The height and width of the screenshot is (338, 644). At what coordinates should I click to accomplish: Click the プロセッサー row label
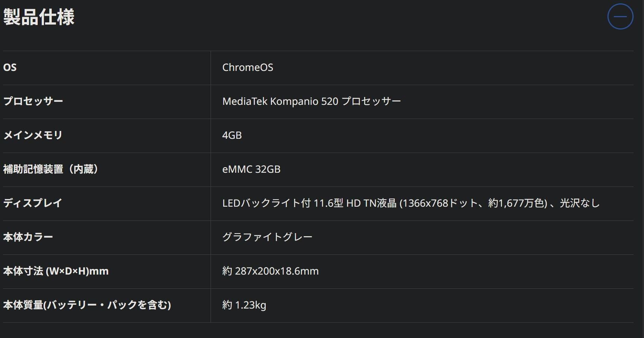tap(33, 101)
